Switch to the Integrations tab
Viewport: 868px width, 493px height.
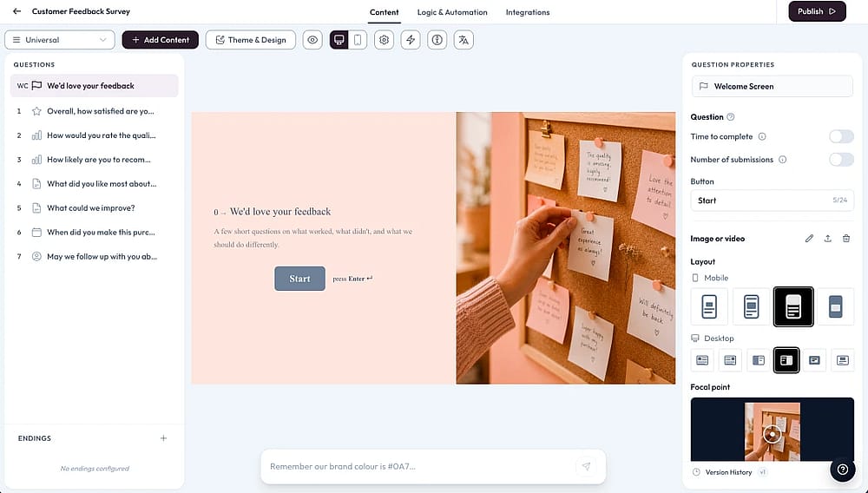(x=528, y=12)
